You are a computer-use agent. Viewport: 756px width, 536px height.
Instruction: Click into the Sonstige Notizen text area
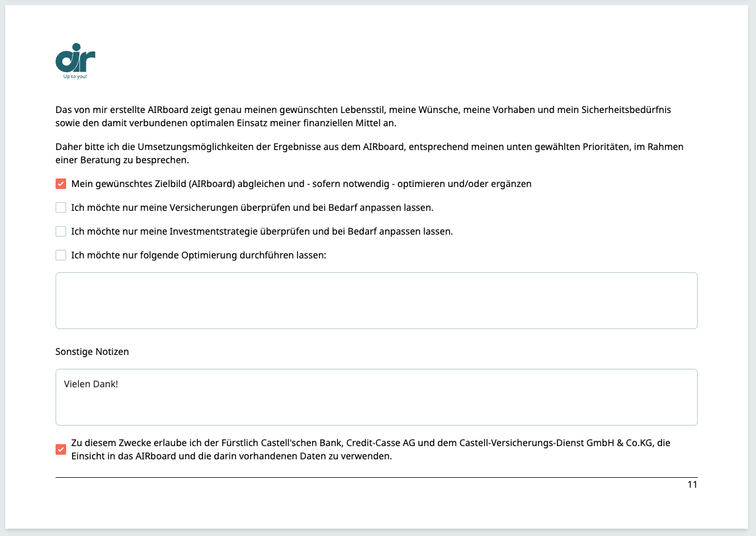pos(376,403)
